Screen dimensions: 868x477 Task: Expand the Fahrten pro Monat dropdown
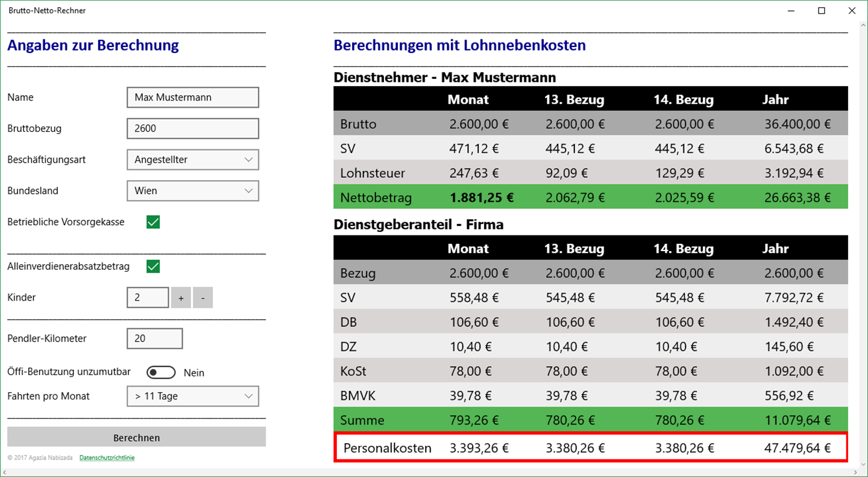pos(193,396)
